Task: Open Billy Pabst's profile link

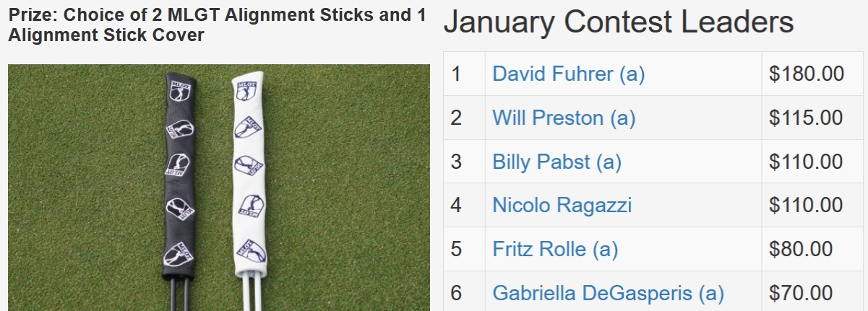Action: click(557, 162)
